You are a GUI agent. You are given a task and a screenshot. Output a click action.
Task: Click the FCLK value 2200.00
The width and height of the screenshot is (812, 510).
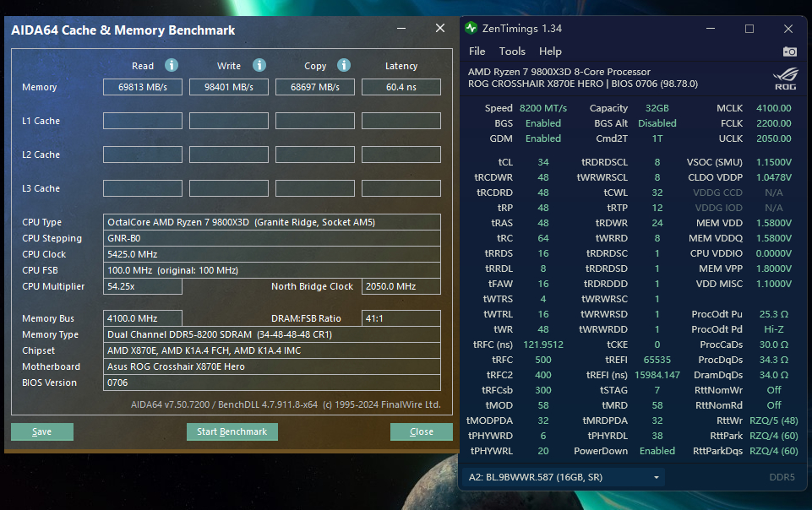(x=774, y=123)
